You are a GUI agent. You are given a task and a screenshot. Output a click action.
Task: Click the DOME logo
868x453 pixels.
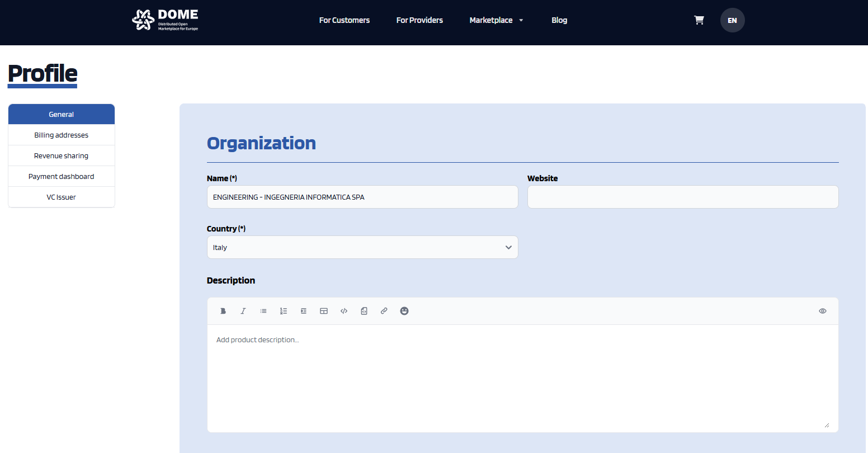click(x=165, y=20)
